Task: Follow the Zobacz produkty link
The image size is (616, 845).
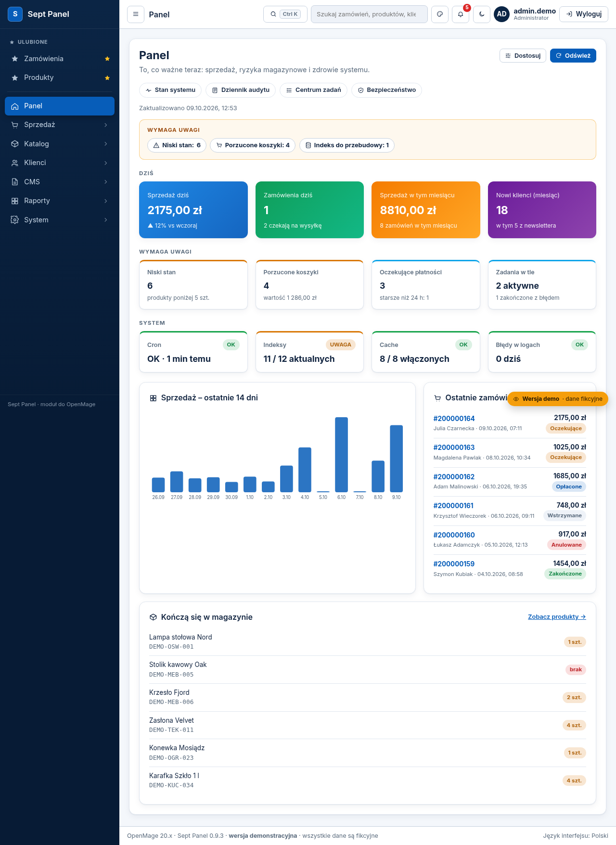Action: [x=557, y=617]
